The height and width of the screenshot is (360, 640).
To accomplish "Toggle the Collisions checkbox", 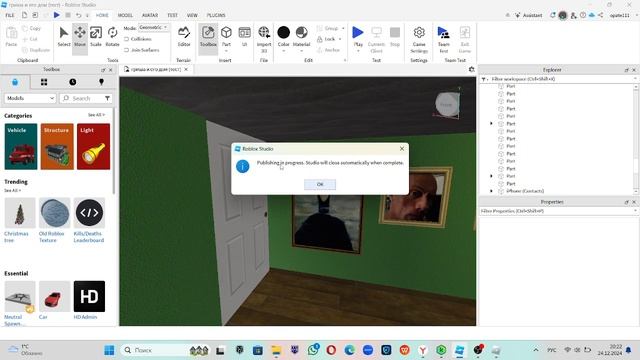I will 127,39.
